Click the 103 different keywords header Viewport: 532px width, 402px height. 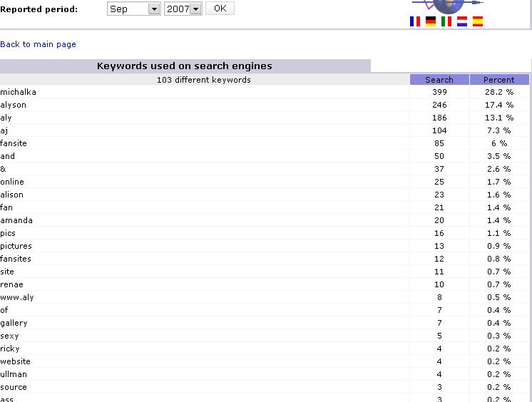click(x=204, y=80)
